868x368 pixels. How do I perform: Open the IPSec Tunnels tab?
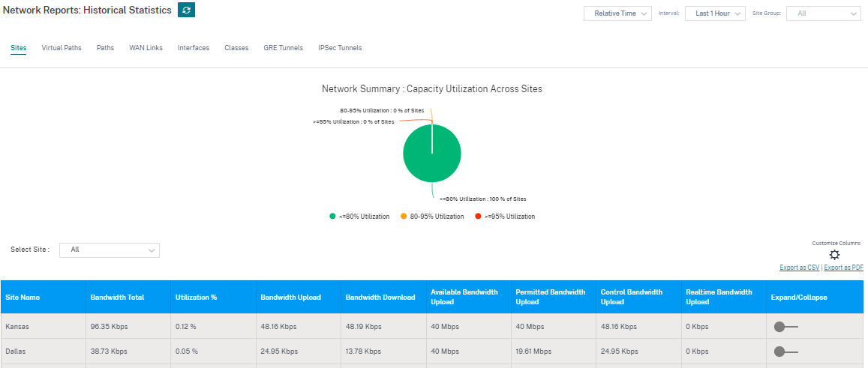click(x=340, y=48)
